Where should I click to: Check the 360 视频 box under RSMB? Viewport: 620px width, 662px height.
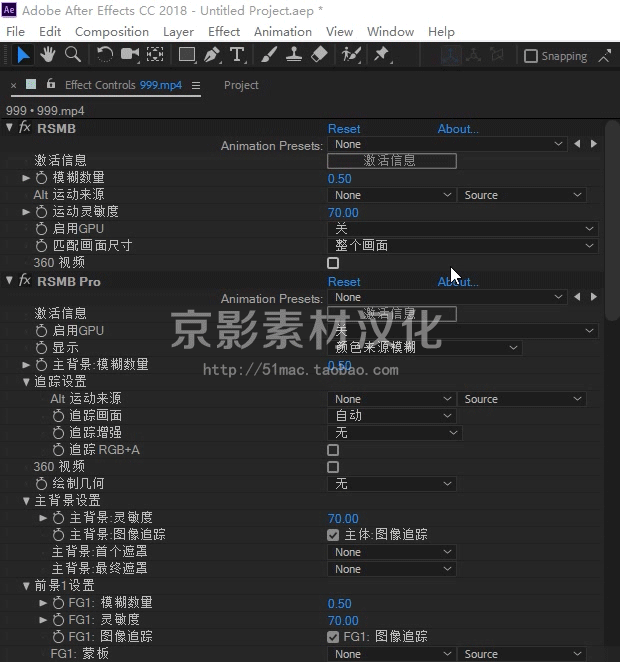[x=333, y=263]
